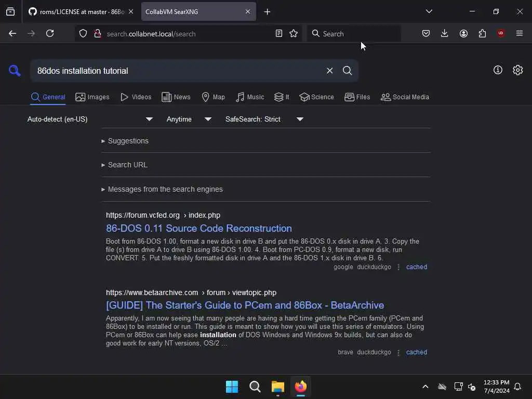Click the forum.vcfed.org result URL
Image resolution: width=532 pixels, height=399 pixels.
pos(163,215)
